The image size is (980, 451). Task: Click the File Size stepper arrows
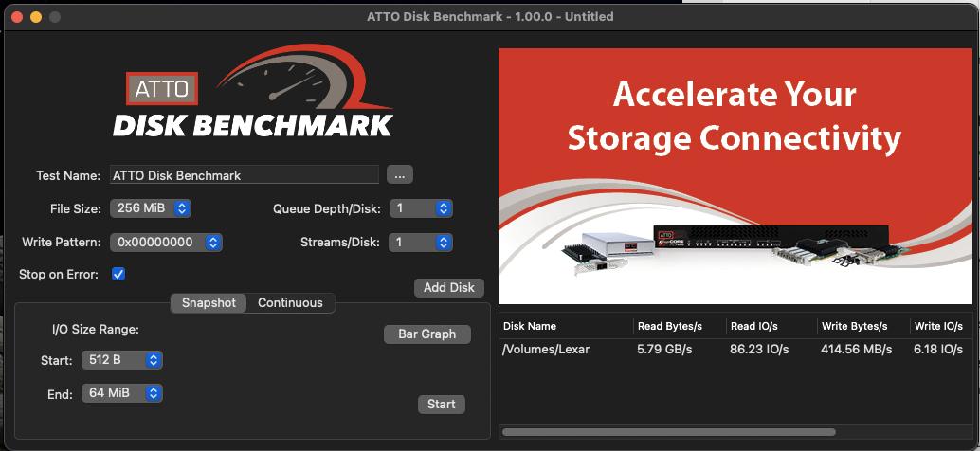[x=182, y=208]
